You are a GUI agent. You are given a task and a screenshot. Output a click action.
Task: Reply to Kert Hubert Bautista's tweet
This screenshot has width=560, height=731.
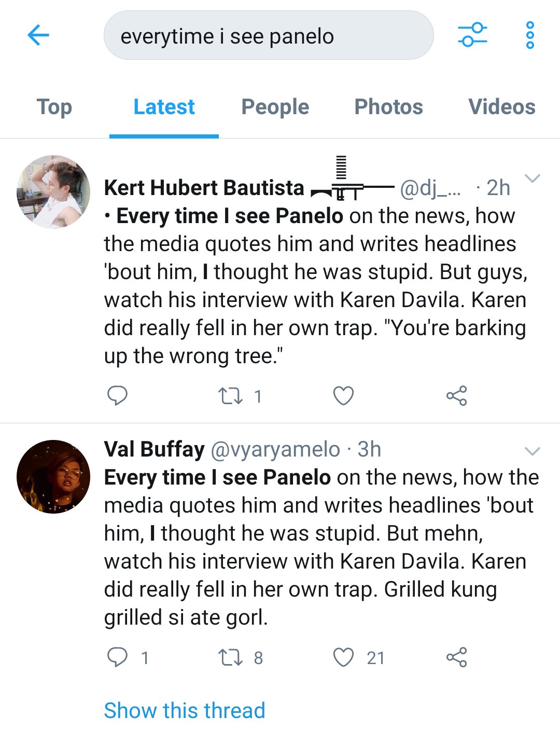coord(117,396)
